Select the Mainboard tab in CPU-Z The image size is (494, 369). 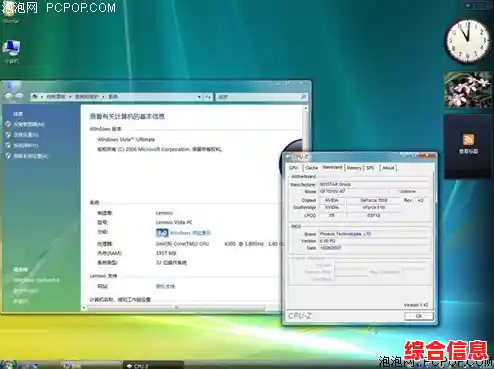coord(332,167)
